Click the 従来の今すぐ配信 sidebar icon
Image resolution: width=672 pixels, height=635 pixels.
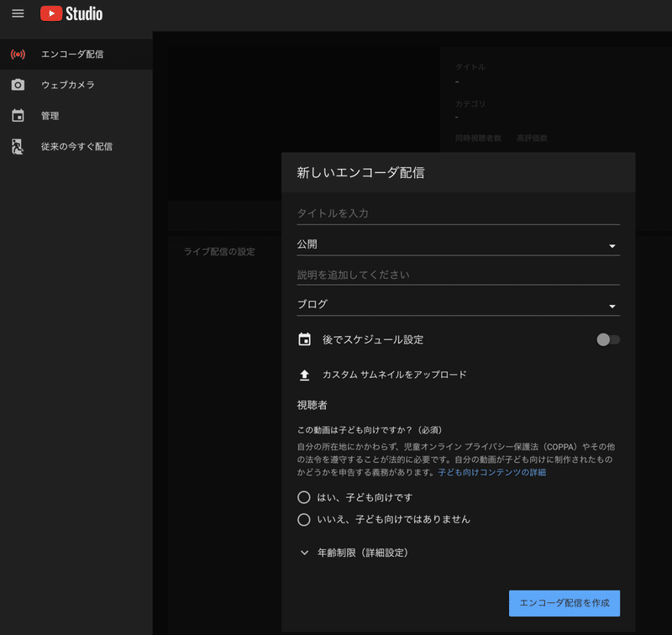(x=18, y=146)
